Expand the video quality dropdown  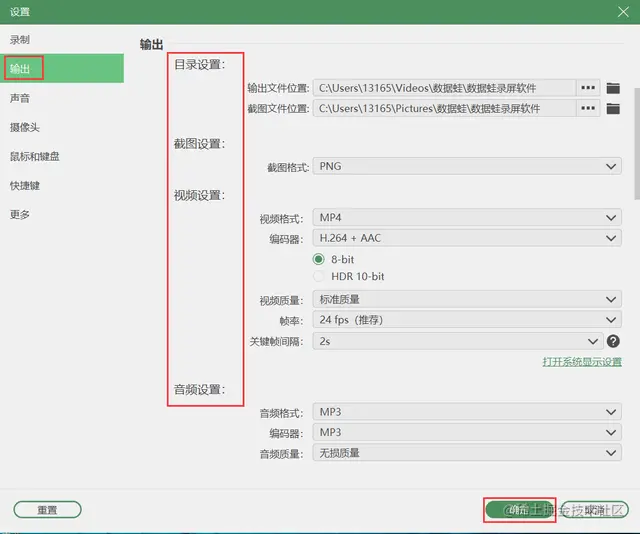coord(467,299)
